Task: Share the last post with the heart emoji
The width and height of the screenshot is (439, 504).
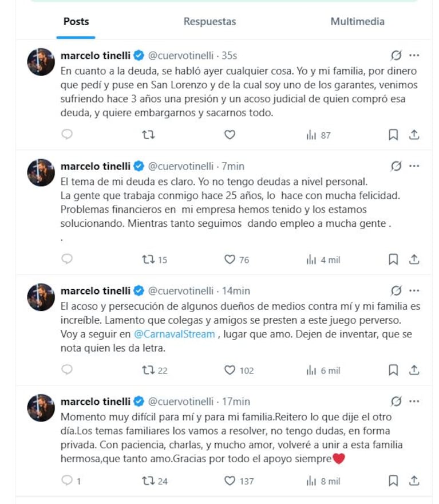Action: click(414, 481)
